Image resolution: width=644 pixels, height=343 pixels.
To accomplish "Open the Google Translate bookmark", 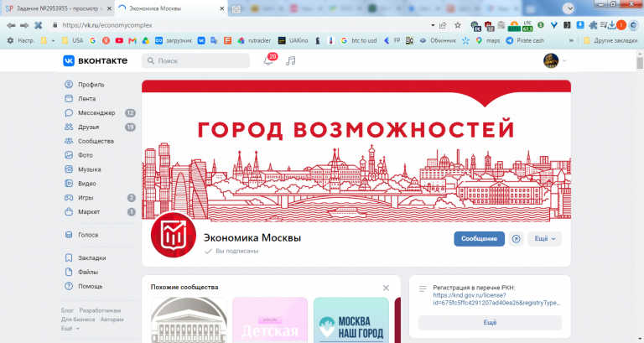I will (x=214, y=40).
